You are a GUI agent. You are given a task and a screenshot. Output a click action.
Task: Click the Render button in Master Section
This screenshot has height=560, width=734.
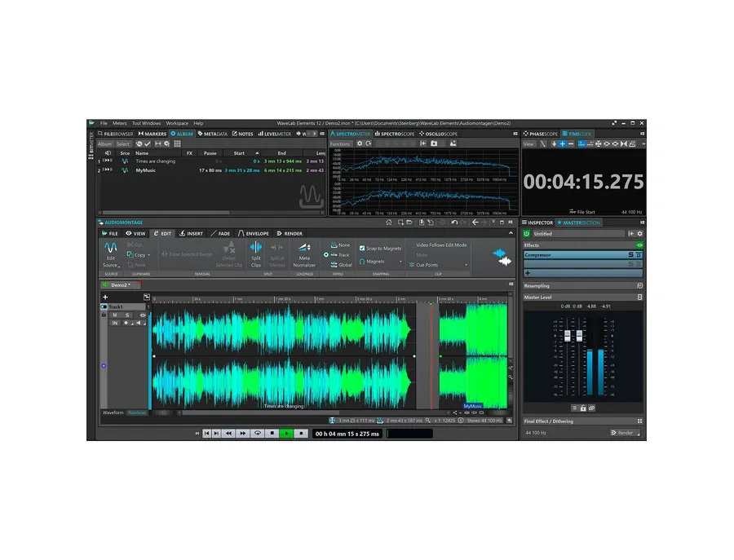(625, 433)
